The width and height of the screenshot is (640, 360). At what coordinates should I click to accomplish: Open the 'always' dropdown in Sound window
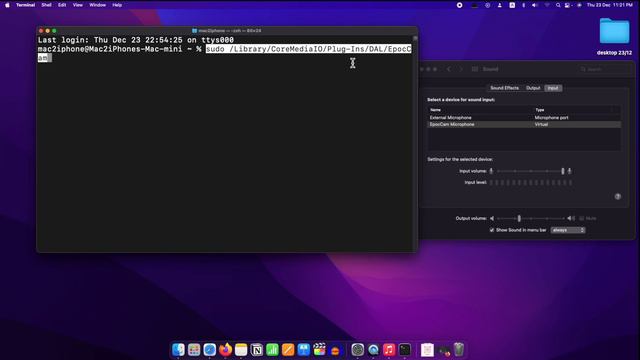[568, 230]
